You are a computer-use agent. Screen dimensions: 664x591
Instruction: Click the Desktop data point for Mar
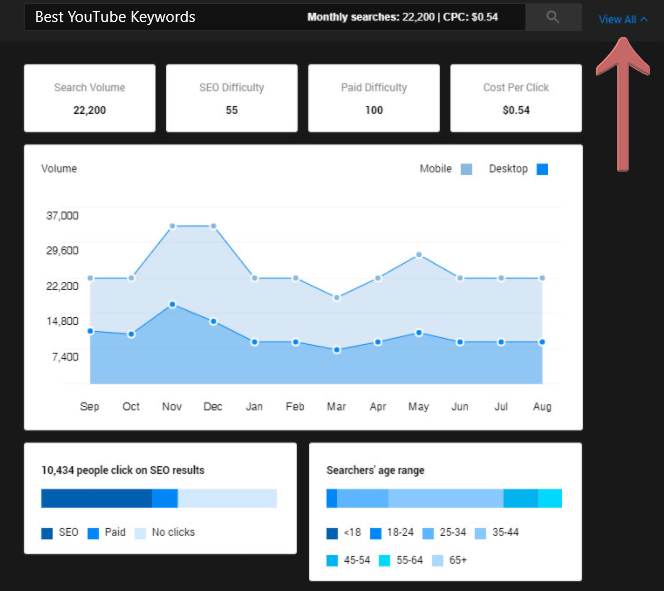click(337, 350)
